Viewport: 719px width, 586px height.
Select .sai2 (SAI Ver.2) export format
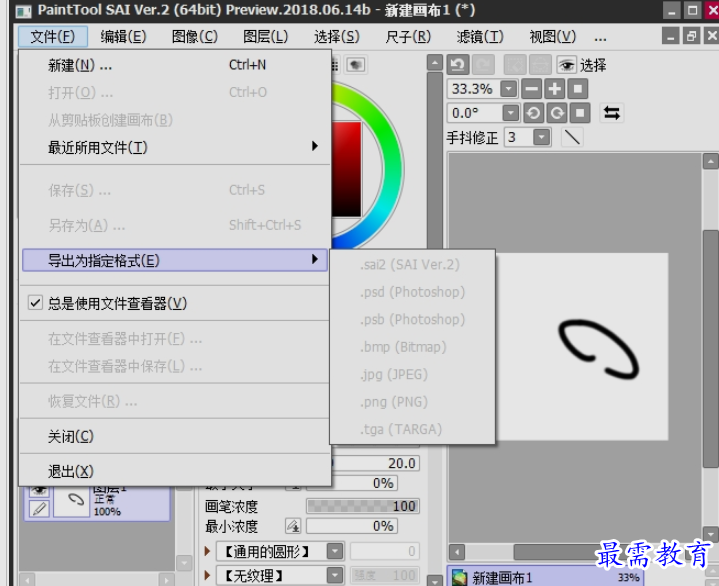pos(412,265)
